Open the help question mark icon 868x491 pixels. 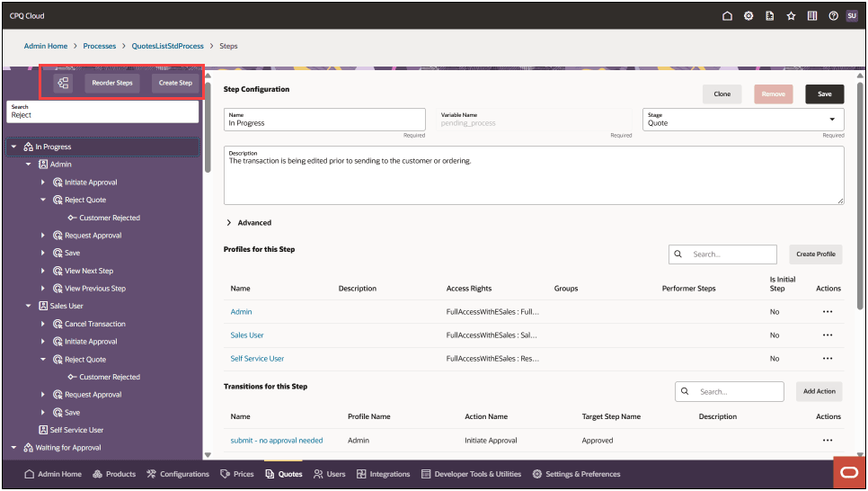[833, 16]
